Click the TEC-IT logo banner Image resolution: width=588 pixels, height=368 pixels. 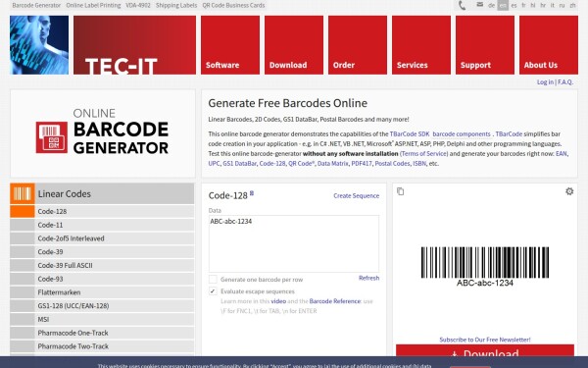click(x=134, y=45)
